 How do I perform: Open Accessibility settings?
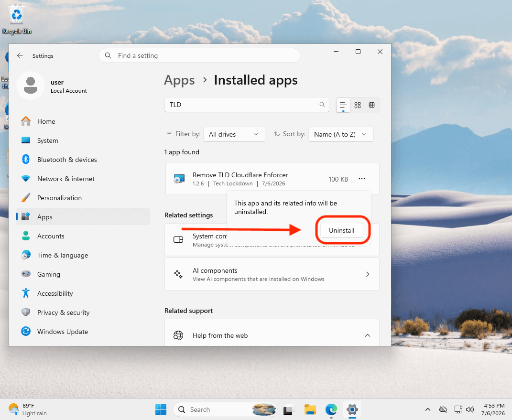(83, 293)
